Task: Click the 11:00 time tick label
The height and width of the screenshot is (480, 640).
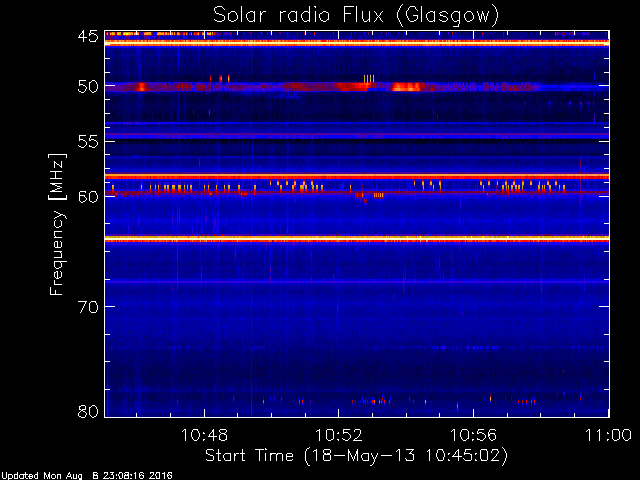Action: coord(608,435)
